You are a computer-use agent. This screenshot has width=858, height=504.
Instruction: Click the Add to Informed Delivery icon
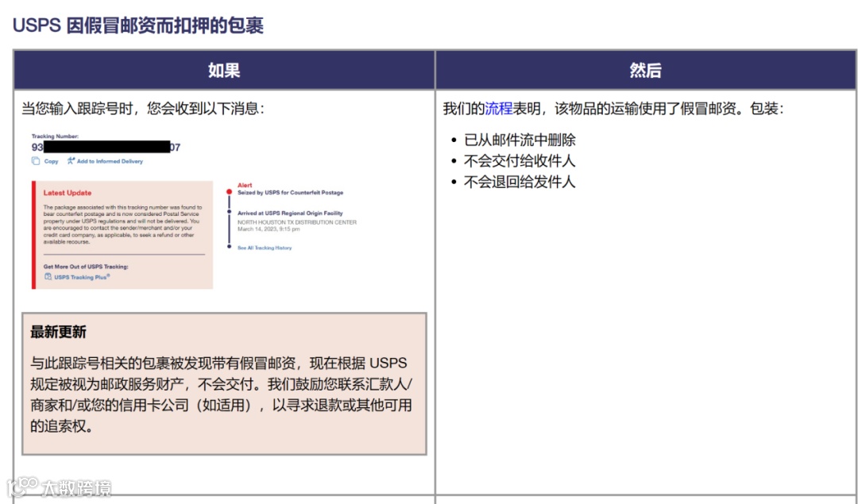point(71,161)
